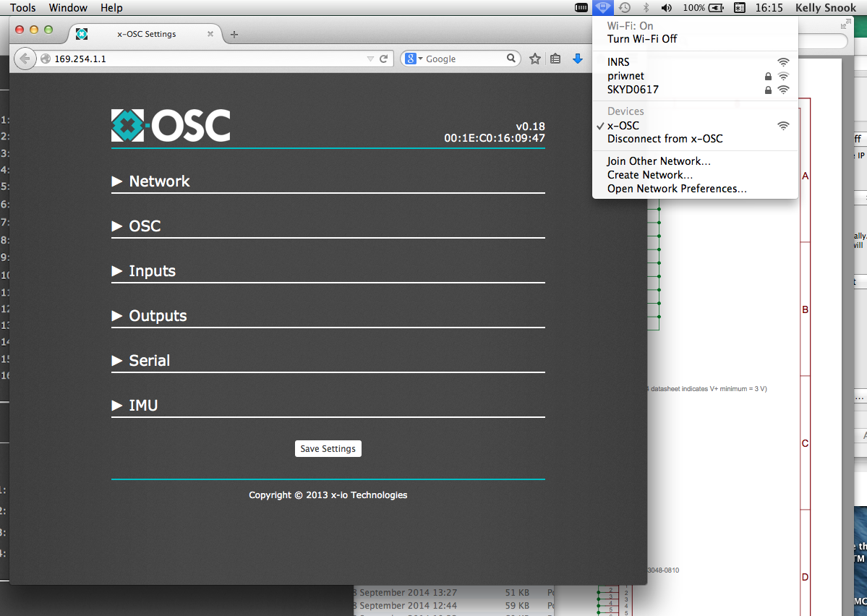Click Disconnect from x-OSC

[x=695, y=139]
